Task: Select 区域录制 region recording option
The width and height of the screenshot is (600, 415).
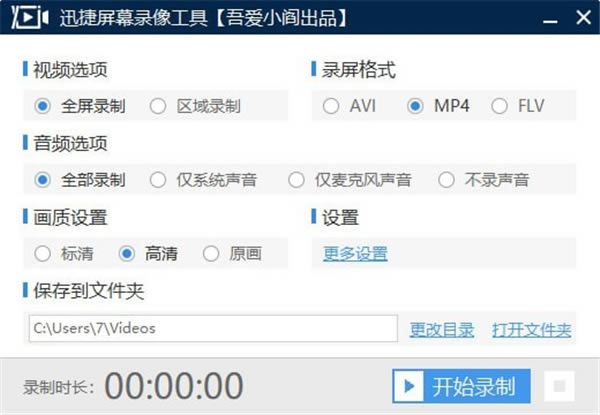Action: 157,105
